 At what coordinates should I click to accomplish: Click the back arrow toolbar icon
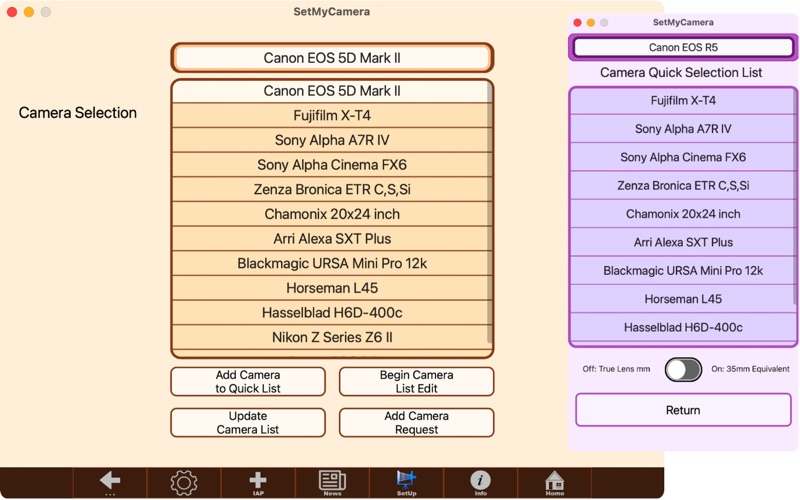coord(110,482)
